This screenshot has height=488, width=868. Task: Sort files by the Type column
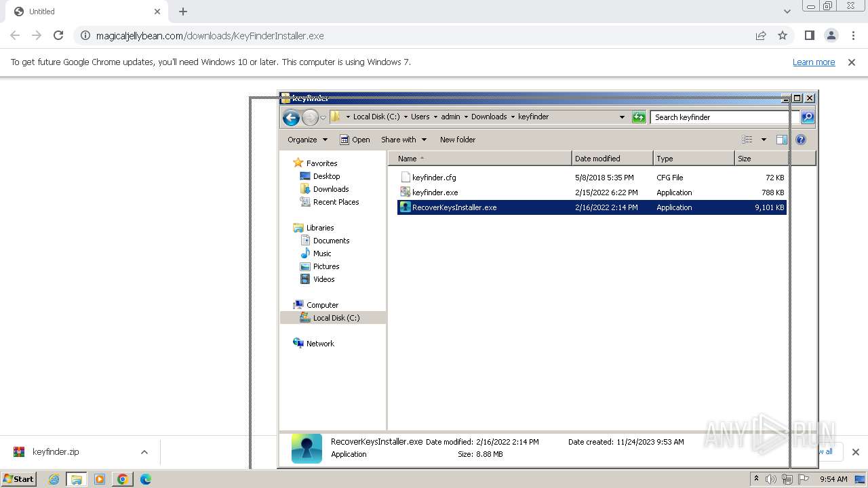pyautogui.click(x=694, y=159)
